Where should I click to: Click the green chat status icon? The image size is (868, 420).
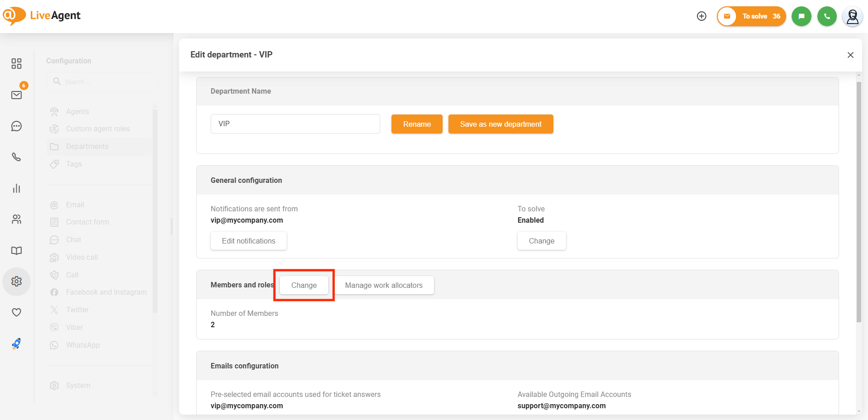pyautogui.click(x=801, y=16)
